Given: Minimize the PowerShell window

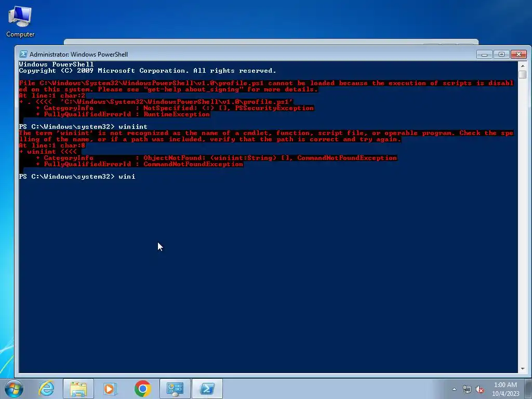Looking at the screenshot, I should tap(485, 54).
